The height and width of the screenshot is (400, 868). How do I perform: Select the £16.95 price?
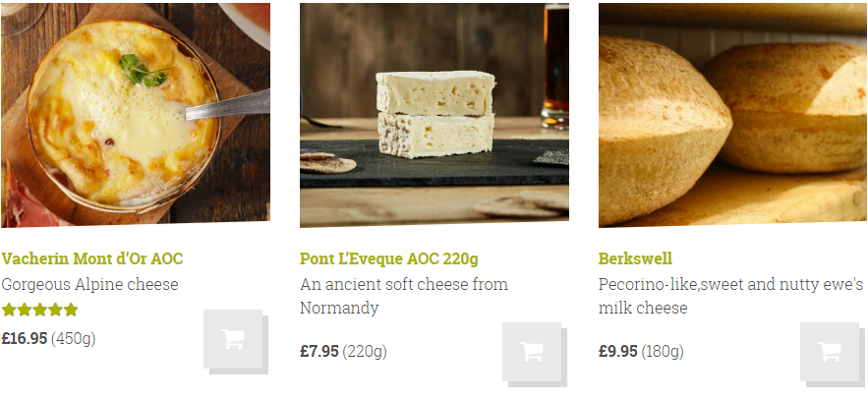[x=25, y=339]
